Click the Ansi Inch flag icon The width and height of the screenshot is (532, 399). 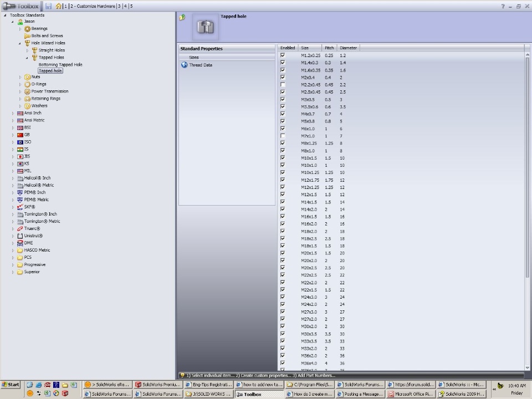[x=20, y=113]
